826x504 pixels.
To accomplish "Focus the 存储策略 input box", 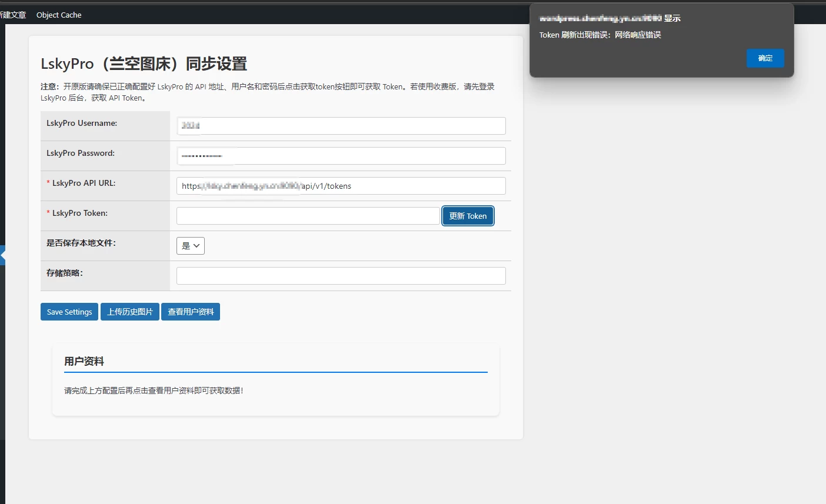I will coord(341,276).
